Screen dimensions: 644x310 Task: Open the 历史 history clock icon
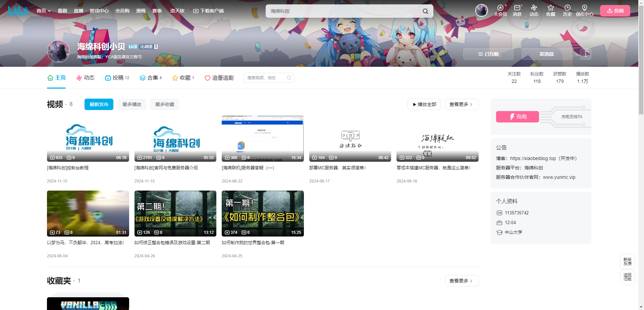(x=568, y=10)
